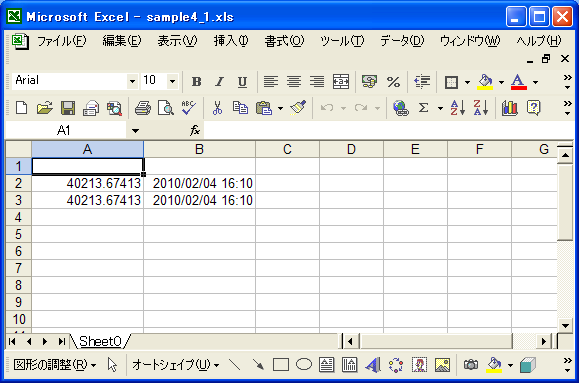Apply red Font Color
The width and height of the screenshot is (579, 383).
click(x=518, y=82)
